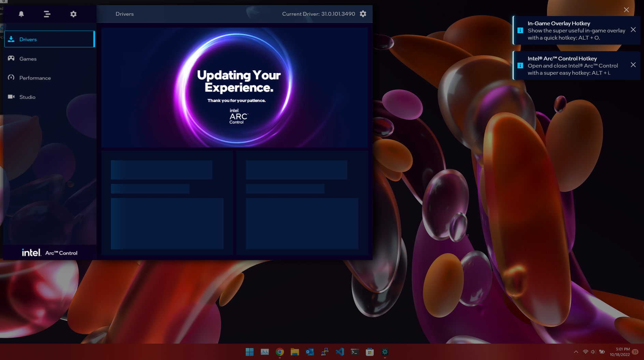Open Outlook from the taskbar

[x=310, y=352]
